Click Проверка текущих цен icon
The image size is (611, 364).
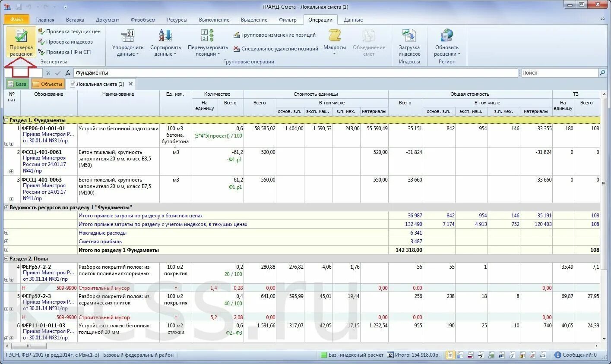pos(41,31)
